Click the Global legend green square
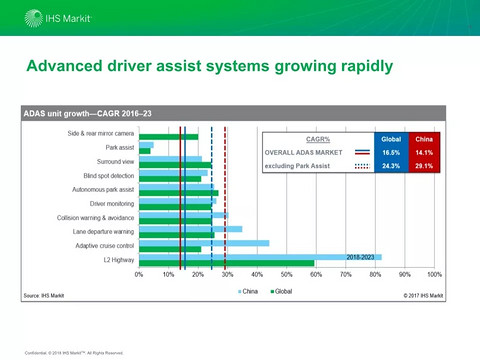This screenshot has height=360, width=480. coord(272,292)
